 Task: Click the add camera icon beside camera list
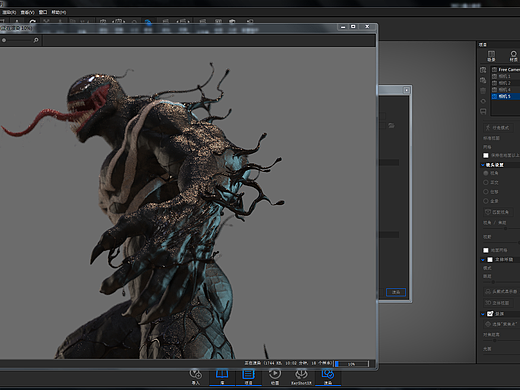[483, 70]
